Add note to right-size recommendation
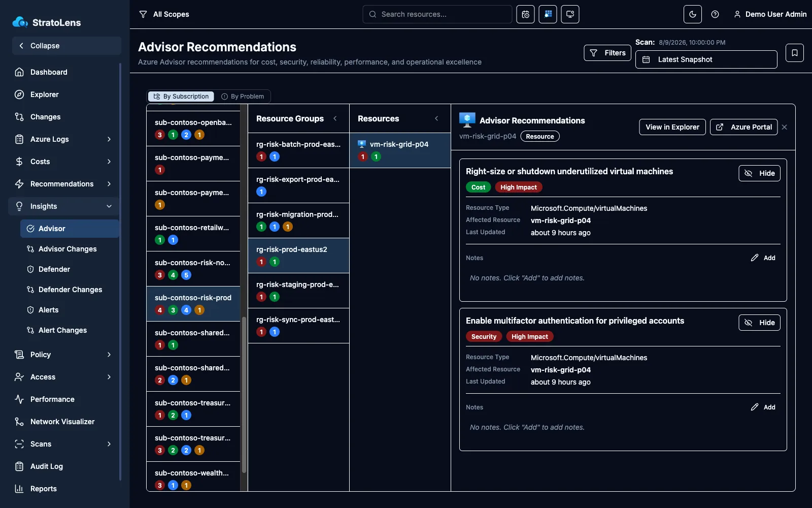 [x=763, y=258]
